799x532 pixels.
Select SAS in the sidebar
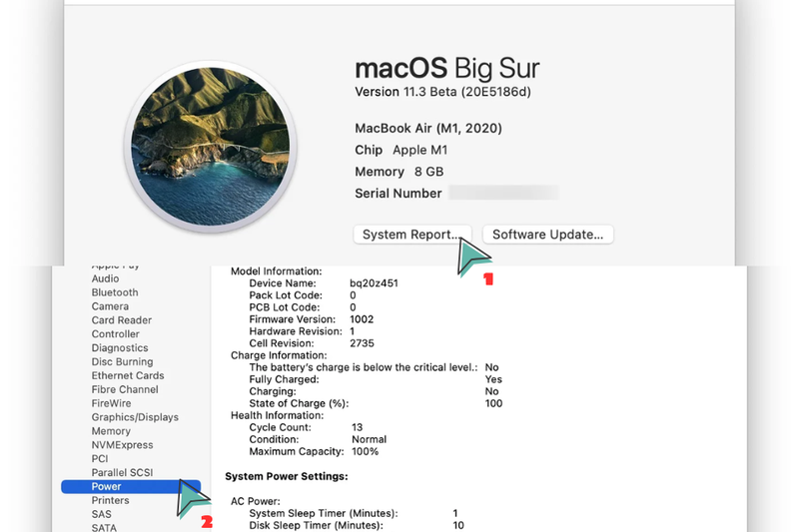[x=102, y=514]
